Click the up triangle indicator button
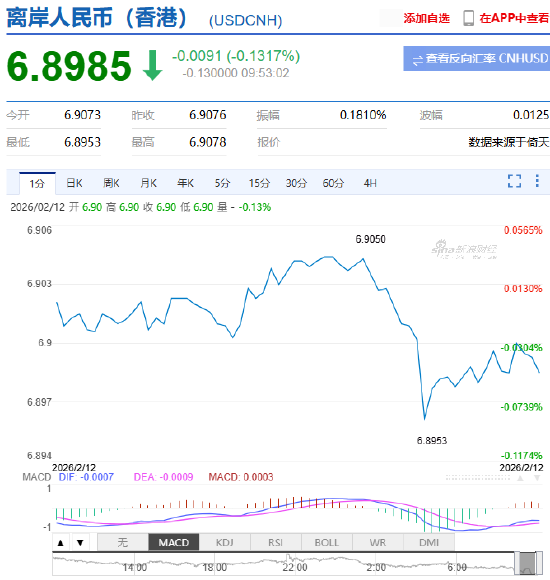Viewport: 550px width, 580px height. 61,543
